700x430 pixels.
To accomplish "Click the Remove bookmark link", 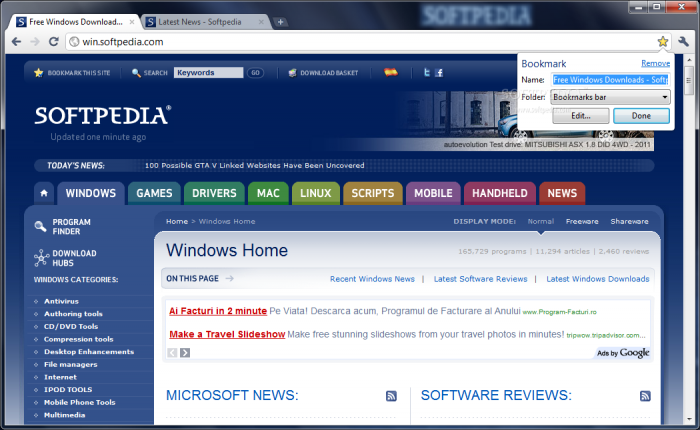I will pos(655,63).
